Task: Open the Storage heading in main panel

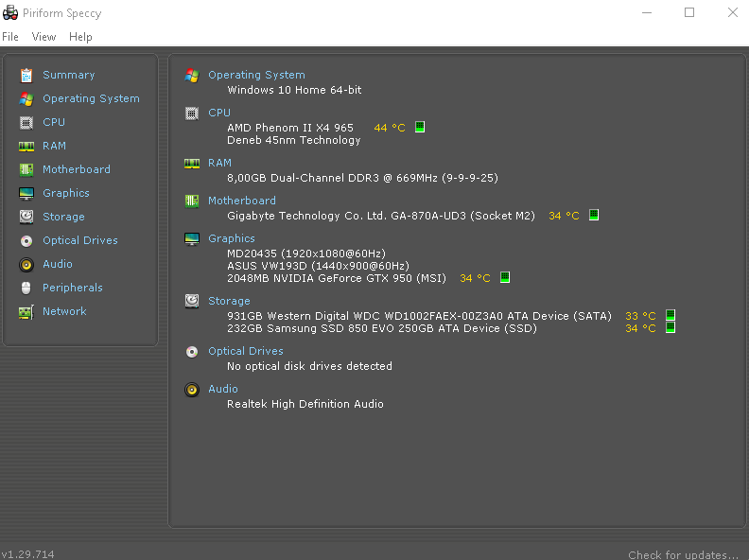Action: click(x=229, y=301)
